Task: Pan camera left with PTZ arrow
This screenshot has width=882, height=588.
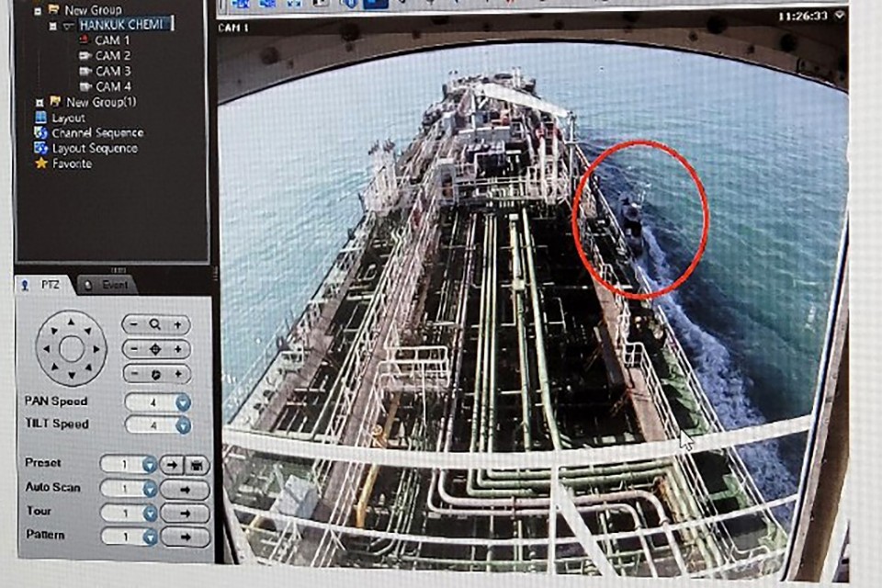Action: click(44, 348)
